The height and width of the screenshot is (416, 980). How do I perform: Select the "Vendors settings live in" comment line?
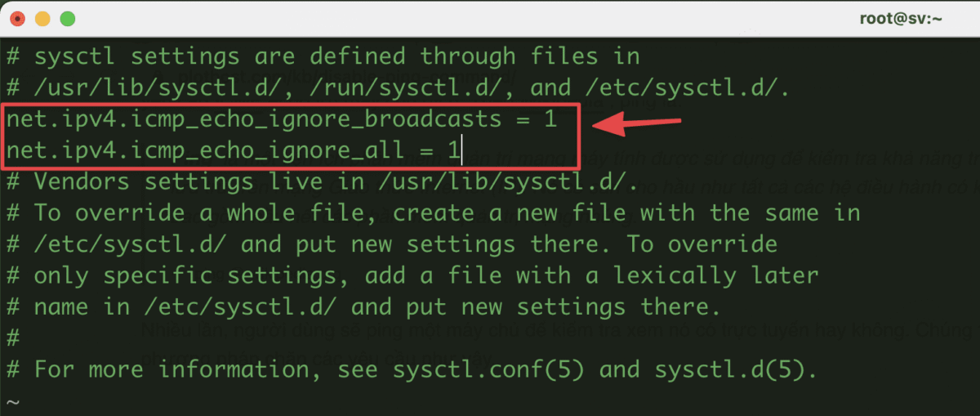(x=323, y=182)
